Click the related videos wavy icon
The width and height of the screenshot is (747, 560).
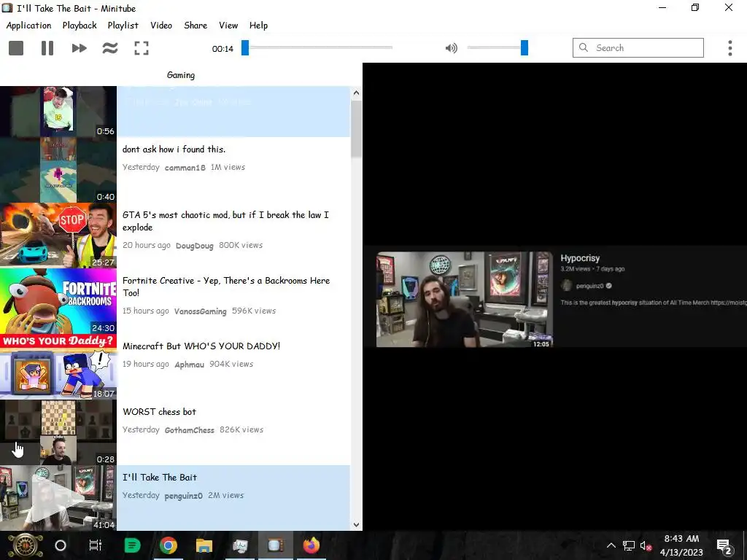110,48
